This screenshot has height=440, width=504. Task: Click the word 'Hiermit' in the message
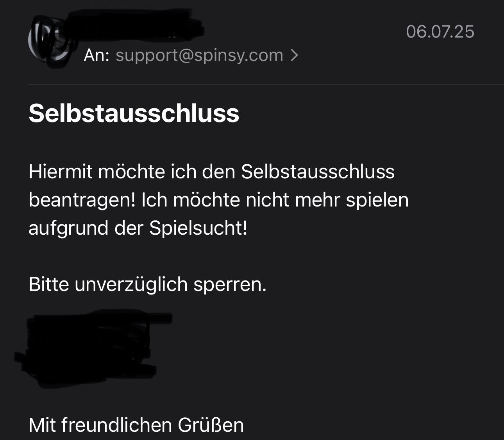point(61,172)
